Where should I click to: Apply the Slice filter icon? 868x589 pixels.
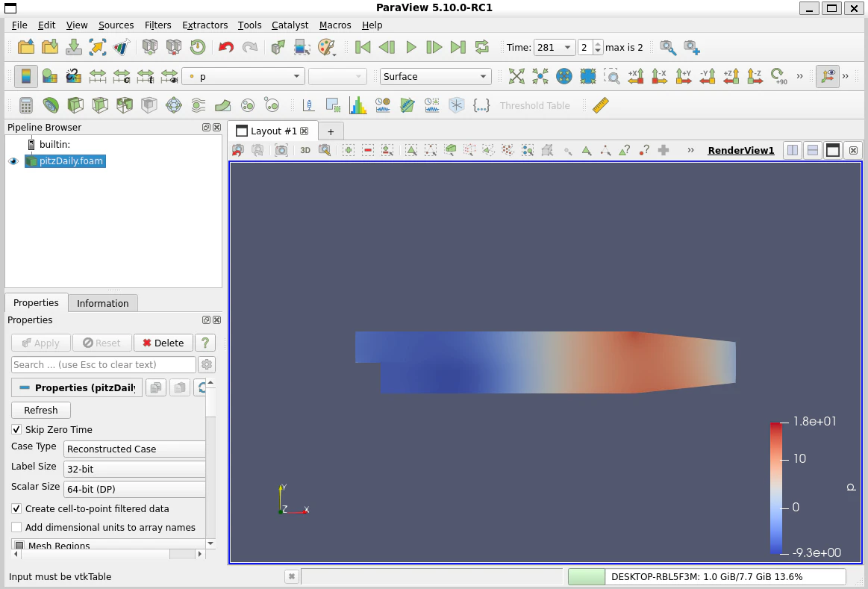tap(100, 105)
